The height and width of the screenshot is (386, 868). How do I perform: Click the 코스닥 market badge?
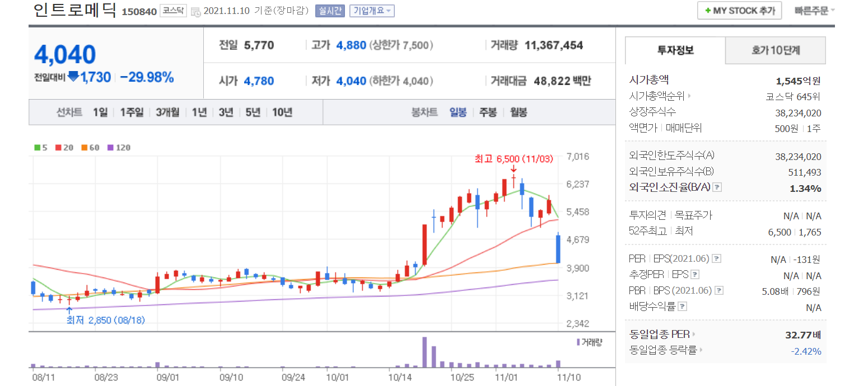pyautogui.click(x=173, y=11)
